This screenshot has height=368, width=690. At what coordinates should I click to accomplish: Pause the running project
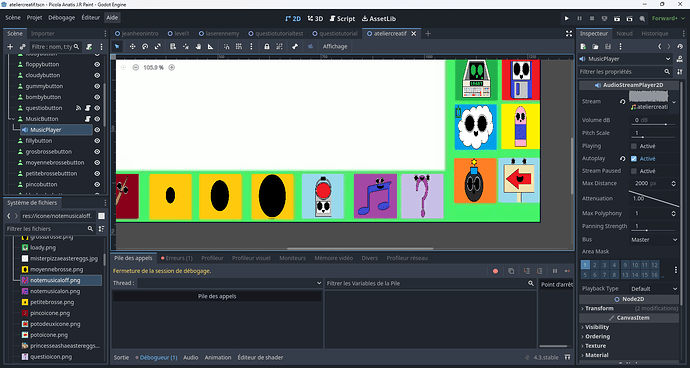tap(580, 18)
